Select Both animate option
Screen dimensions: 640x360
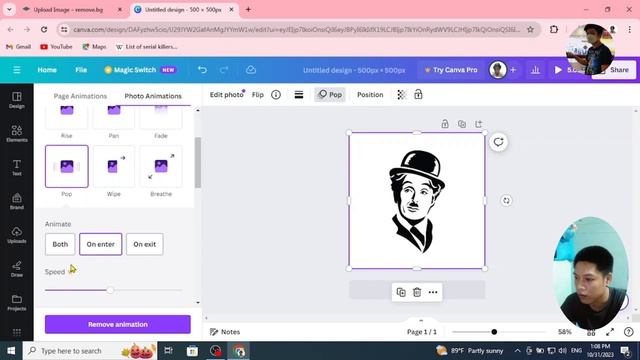click(x=60, y=244)
